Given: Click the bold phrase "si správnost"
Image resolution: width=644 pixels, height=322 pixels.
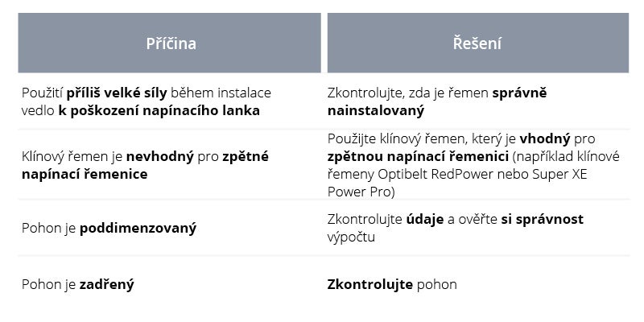Looking at the screenshot, I should [543, 219].
